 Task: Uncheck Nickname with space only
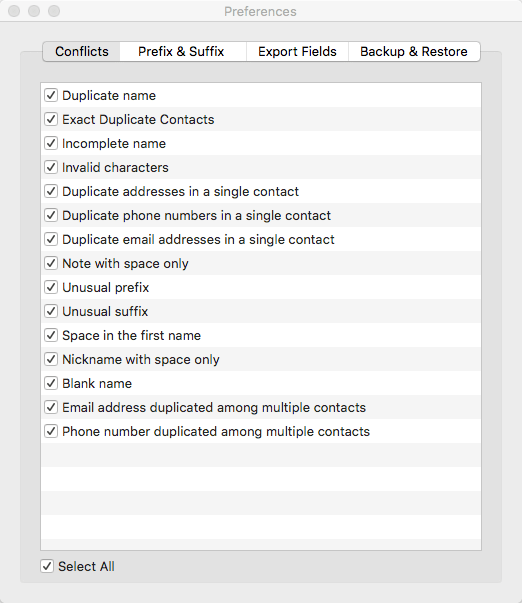51,359
